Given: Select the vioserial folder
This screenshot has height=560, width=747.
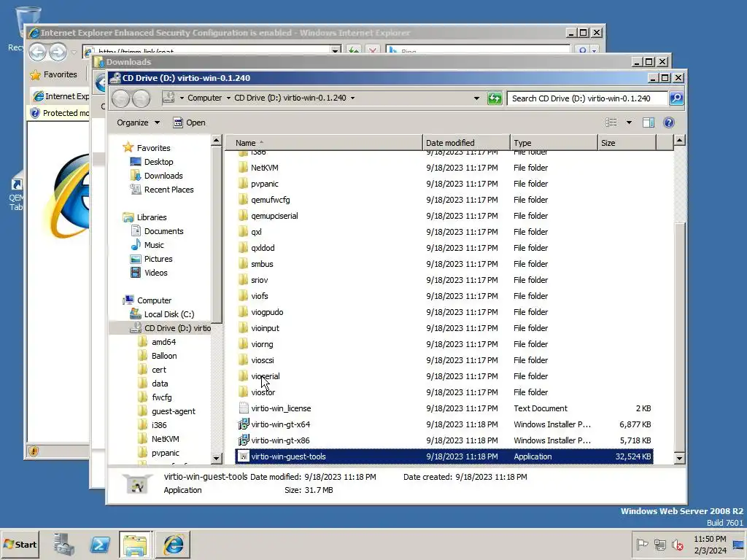Looking at the screenshot, I should click(x=266, y=377).
